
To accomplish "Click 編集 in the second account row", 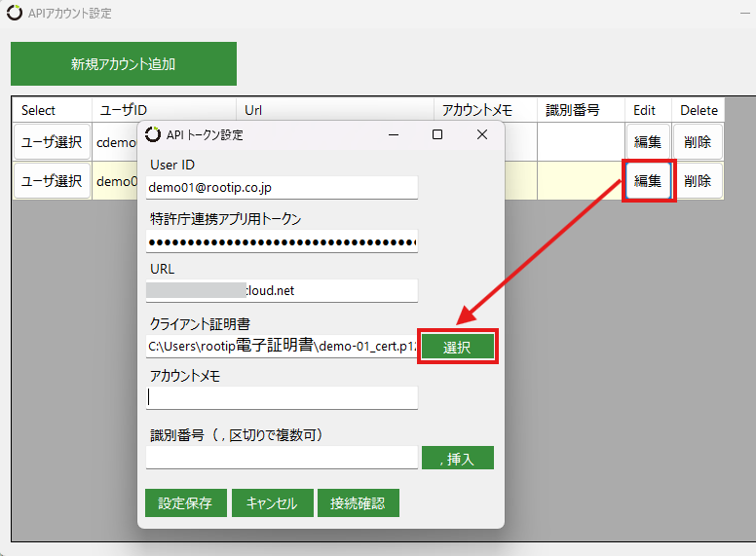I will point(647,180).
